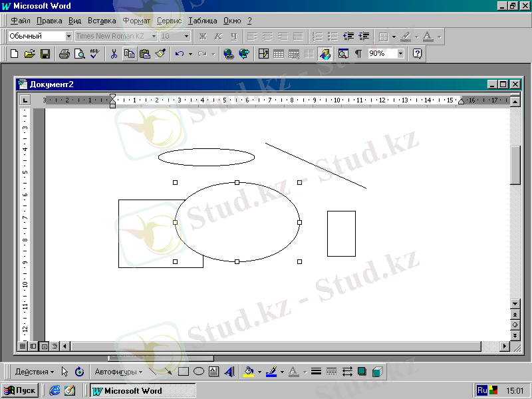The height and width of the screenshot is (399, 532).
Task: Toggle underline formatting
Action: point(234,37)
